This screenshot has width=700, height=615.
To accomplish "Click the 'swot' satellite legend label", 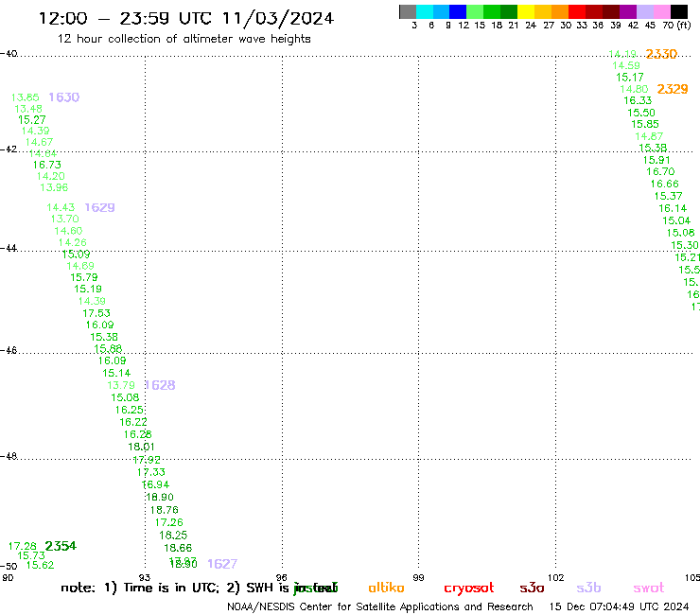I will (x=649, y=589).
